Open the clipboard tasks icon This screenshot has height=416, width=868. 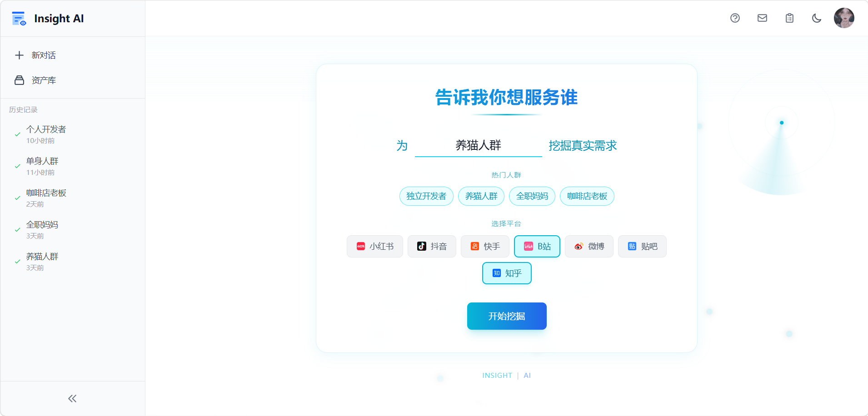(x=789, y=18)
